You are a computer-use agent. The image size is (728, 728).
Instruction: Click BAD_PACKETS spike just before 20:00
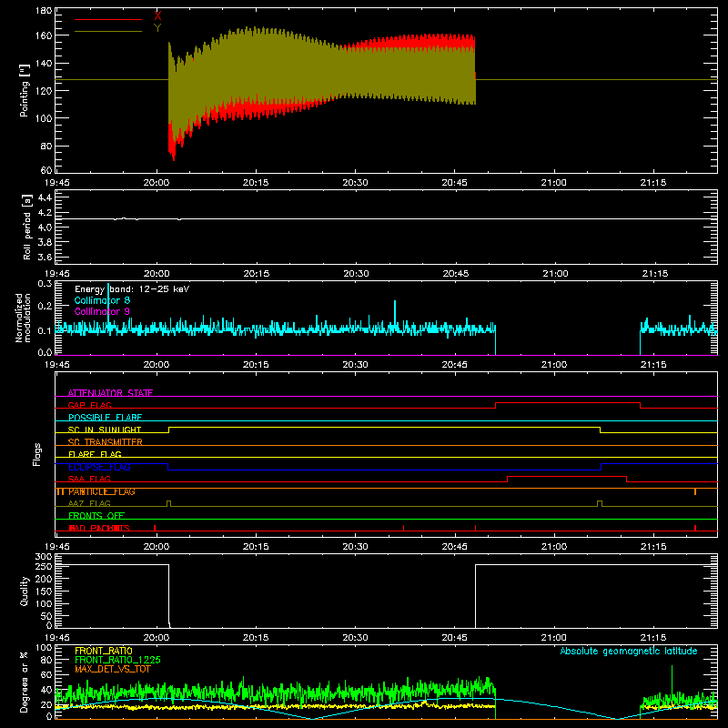[155, 528]
